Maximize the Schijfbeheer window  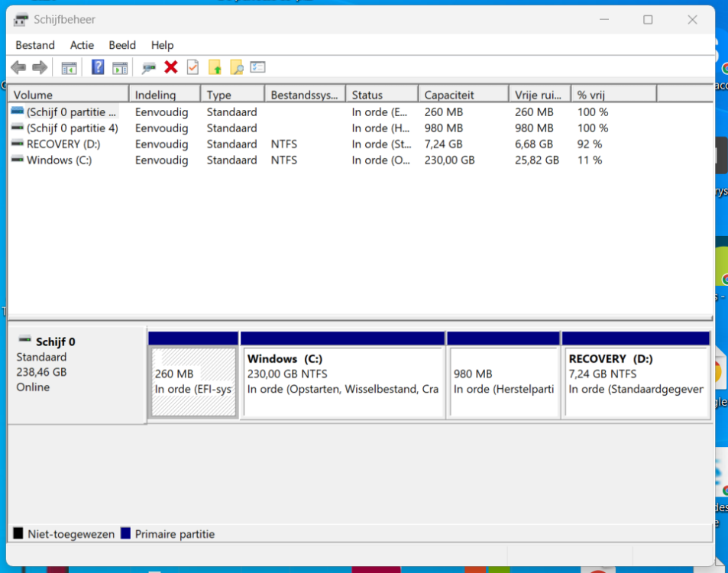[648, 20]
